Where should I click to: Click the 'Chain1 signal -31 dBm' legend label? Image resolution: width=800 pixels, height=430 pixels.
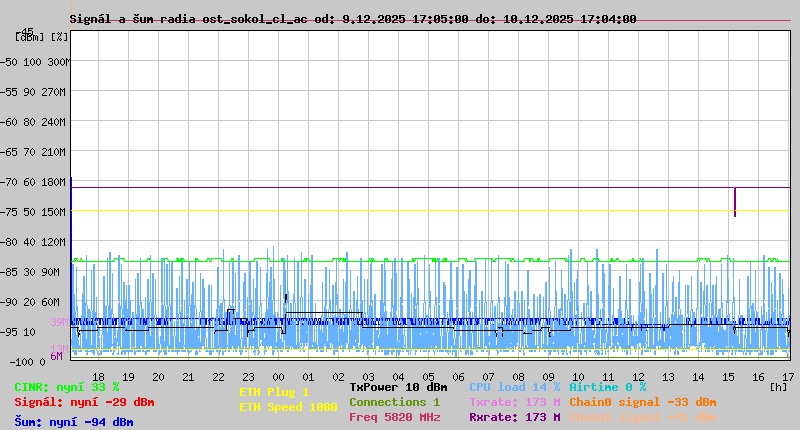(643, 417)
